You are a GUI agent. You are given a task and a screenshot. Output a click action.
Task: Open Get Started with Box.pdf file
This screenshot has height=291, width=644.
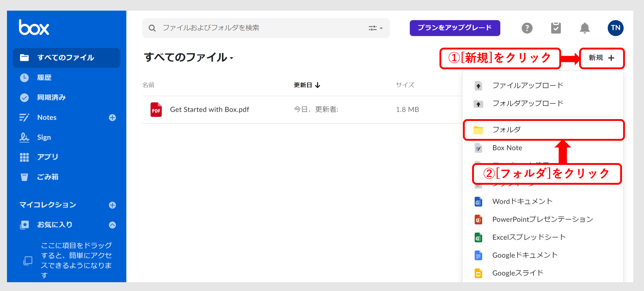pos(210,110)
